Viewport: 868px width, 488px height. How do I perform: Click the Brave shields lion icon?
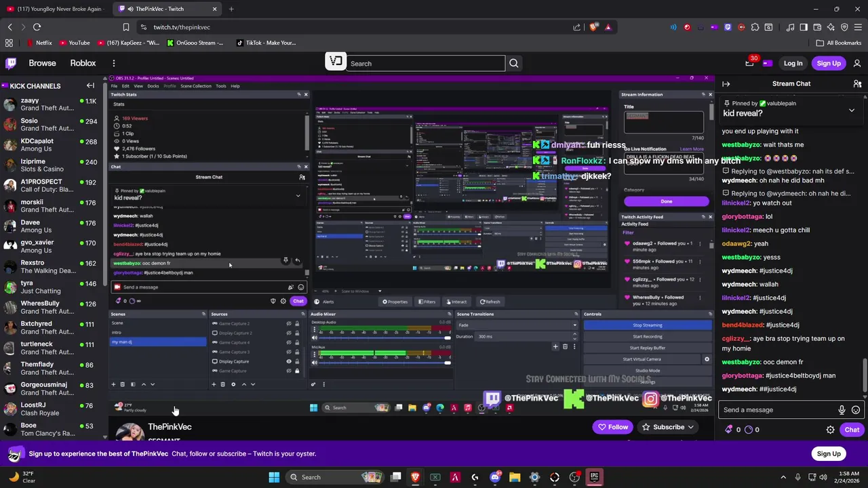pyautogui.click(x=594, y=27)
